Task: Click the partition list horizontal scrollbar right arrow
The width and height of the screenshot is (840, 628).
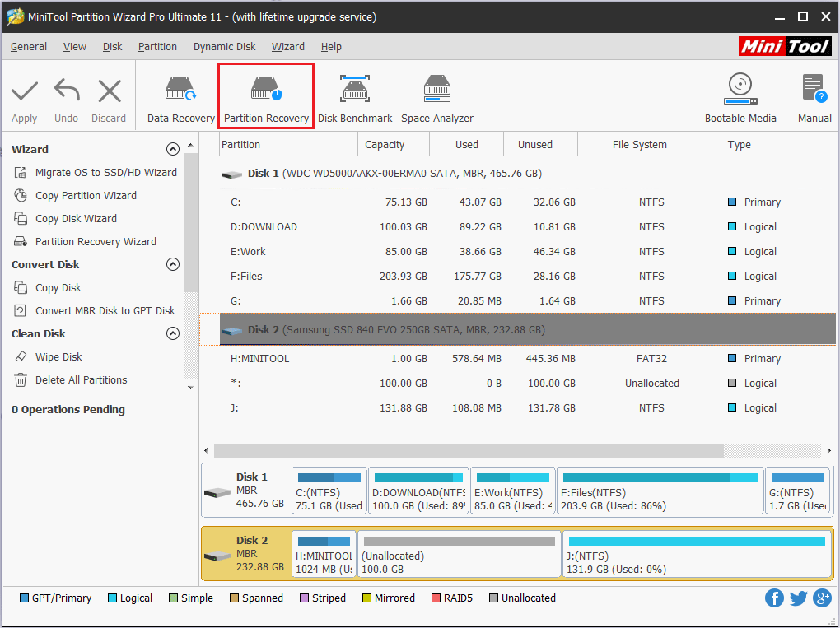Action: click(828, 450)
